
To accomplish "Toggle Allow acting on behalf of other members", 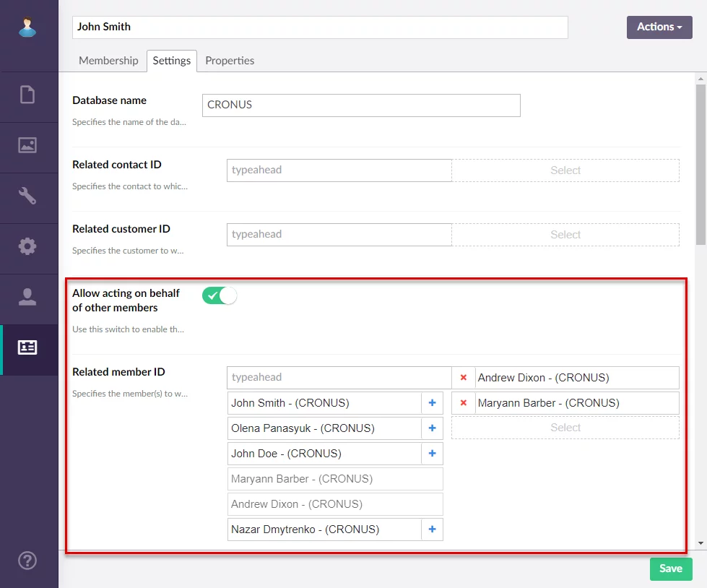I will tap(220, 295).
